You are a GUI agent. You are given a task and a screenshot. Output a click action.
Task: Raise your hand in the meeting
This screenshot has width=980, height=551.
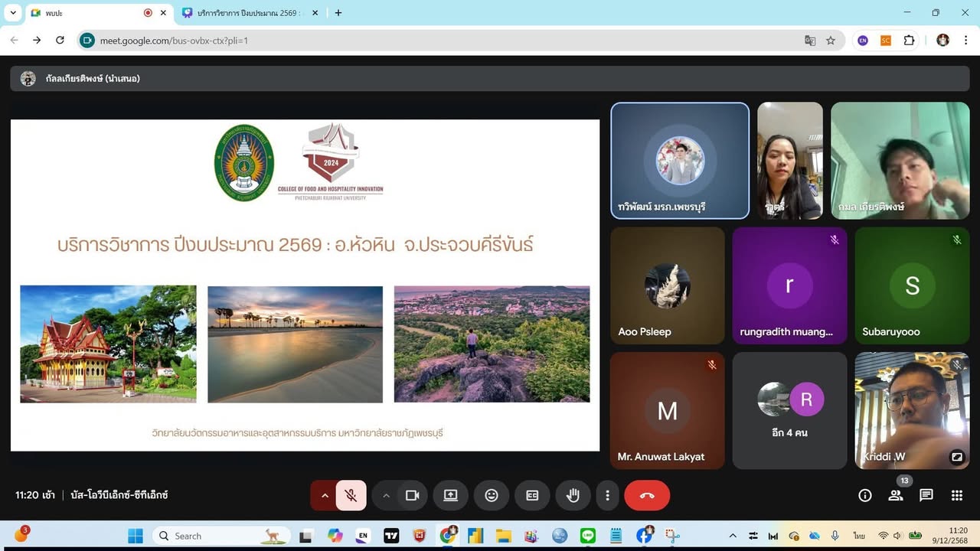(573, 495)
